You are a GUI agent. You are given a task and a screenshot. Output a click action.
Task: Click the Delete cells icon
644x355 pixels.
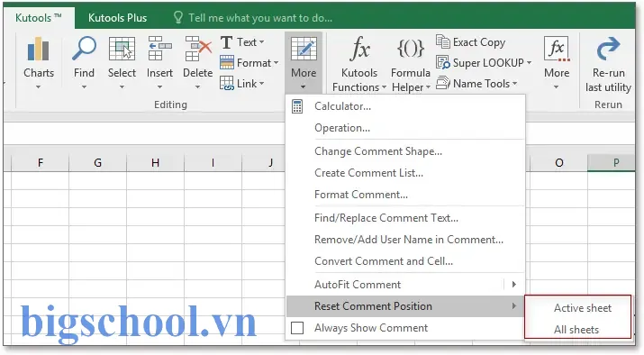[198, 48]
